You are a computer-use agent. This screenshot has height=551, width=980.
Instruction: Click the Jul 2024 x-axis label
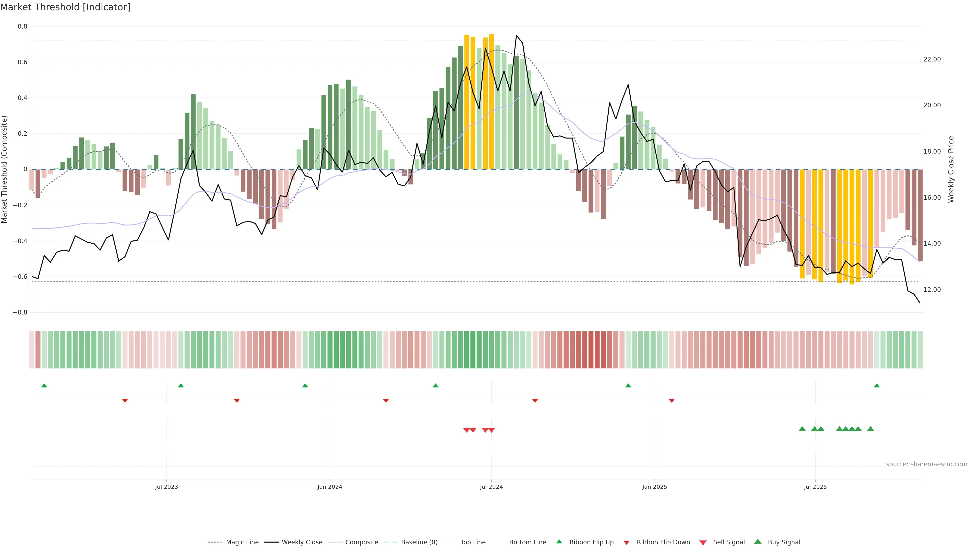pyautogui.click(x=491, y=487)
